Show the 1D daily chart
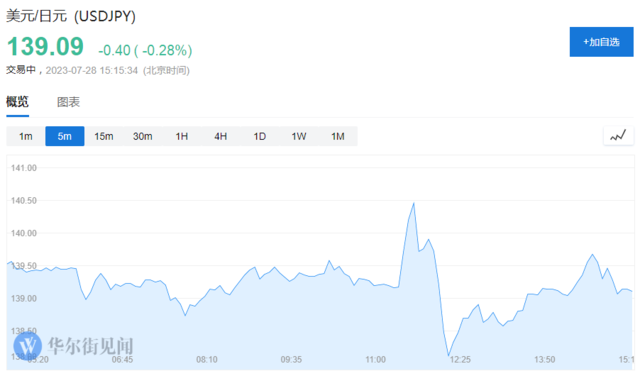 [260, 136]
